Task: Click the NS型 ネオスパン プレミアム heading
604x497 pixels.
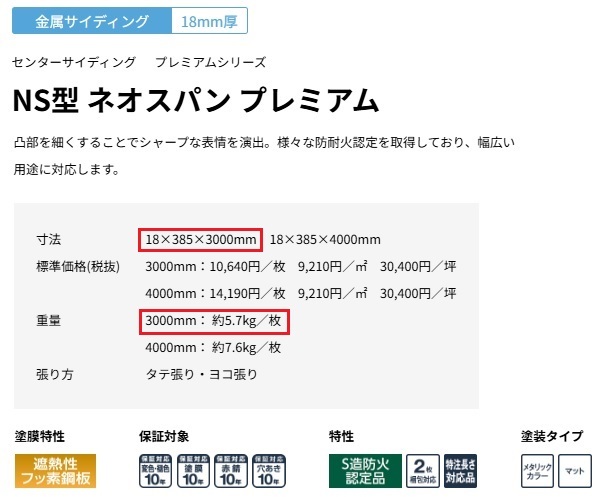Action: (x=196, y=100)
